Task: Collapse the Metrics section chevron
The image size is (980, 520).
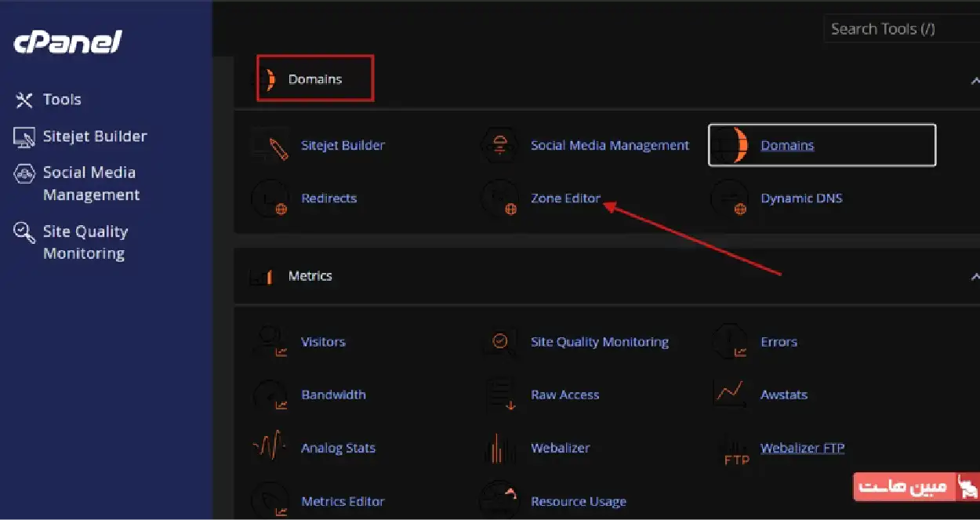Action: coord(975,276)
